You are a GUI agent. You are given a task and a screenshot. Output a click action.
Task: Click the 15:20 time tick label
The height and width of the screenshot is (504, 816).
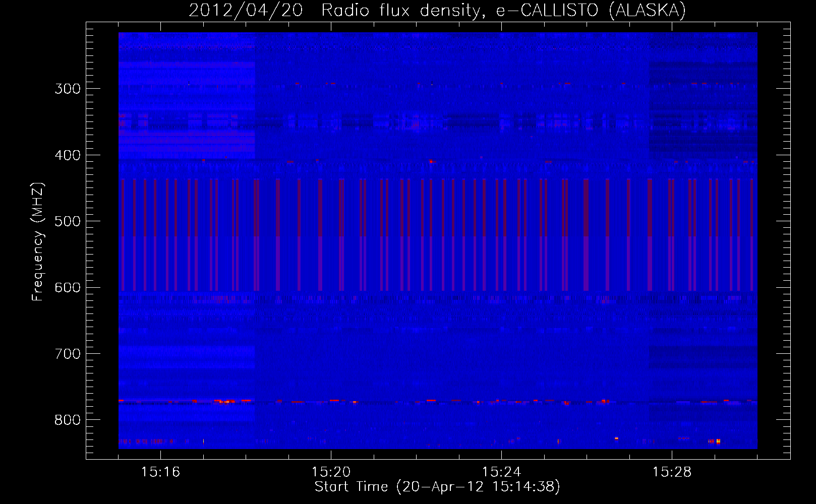[331, 472]
